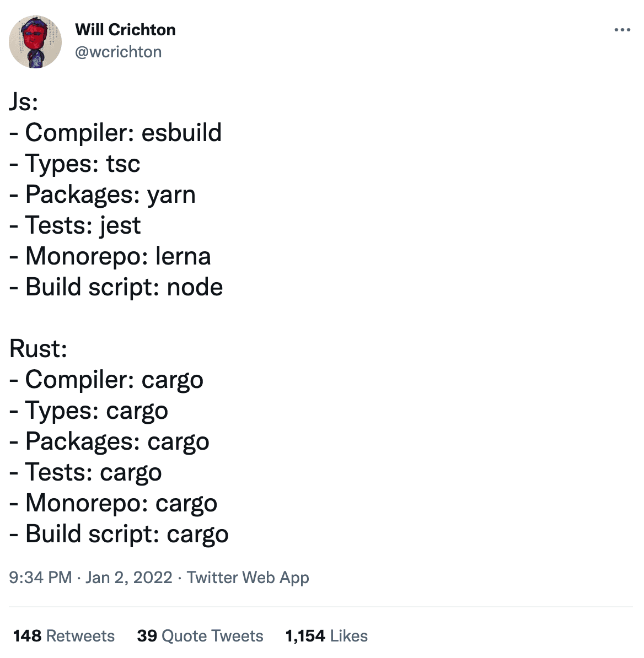Click the 'Packages: yarn' line
The width and height of the screenshot is (644, 658).
103,195
